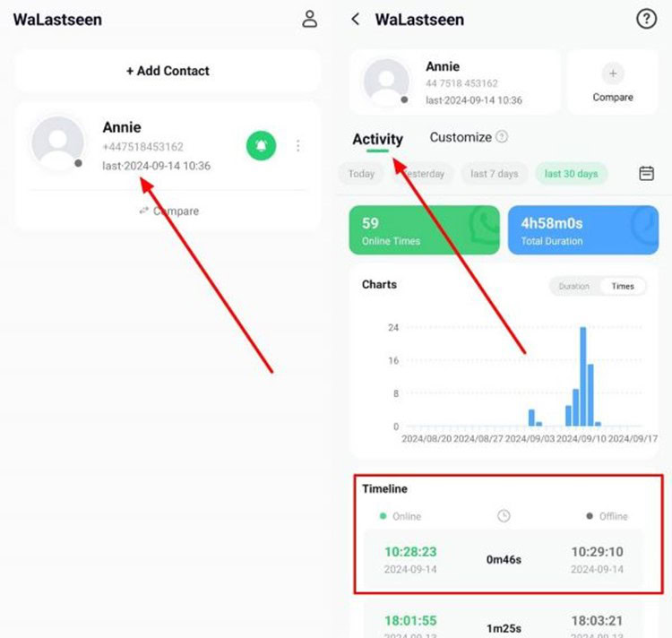The image size is (672, 638).
Task: Click last-2024-09-14 10:36 on the detail page header
Action: click(474, 100)
